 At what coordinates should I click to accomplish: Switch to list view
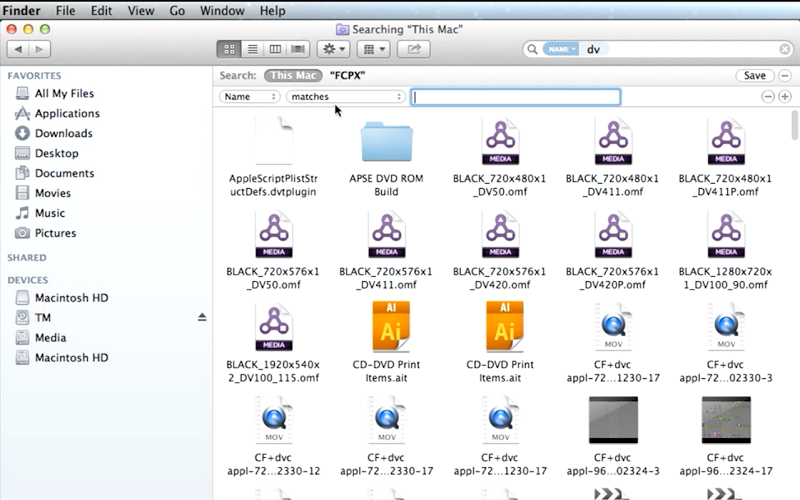(252, 49)
